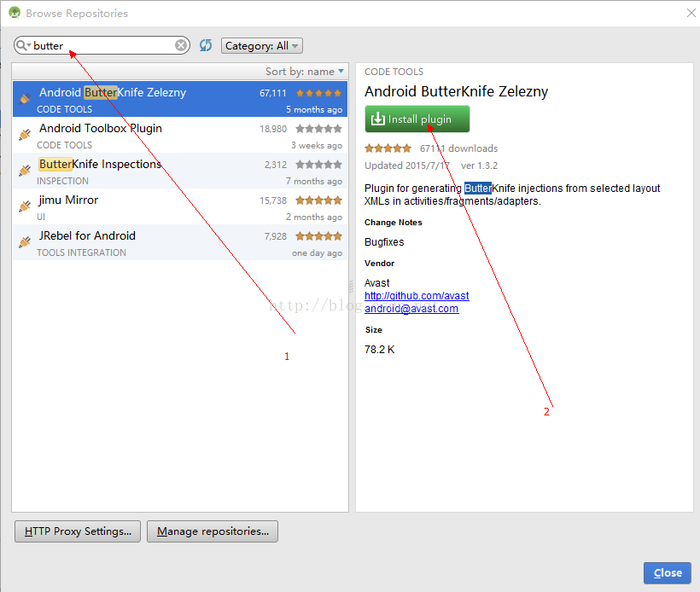
Task: Click the '78.2 K' size value
Action: (x=380, y=349)
